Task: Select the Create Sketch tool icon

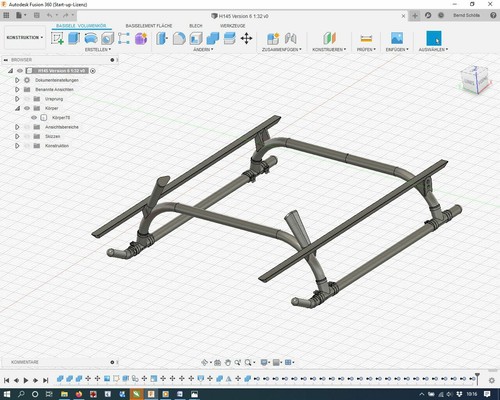Action: [x=57, y=38]
